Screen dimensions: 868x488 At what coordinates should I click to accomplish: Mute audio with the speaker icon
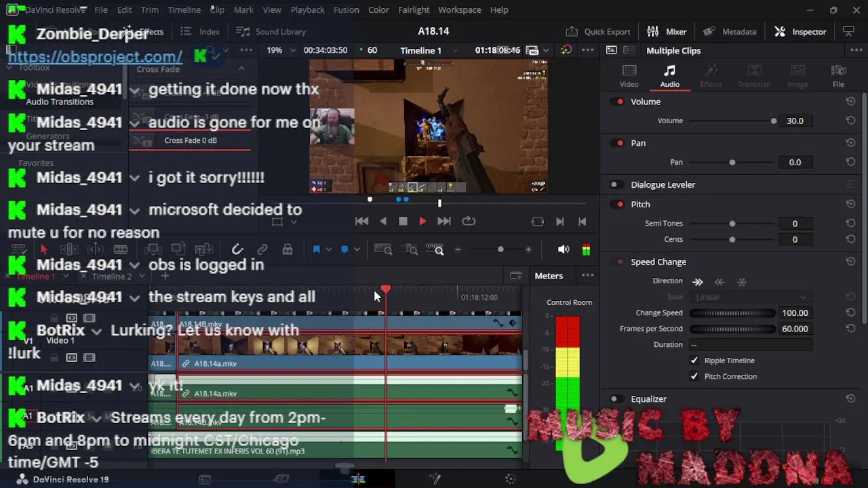563,249
